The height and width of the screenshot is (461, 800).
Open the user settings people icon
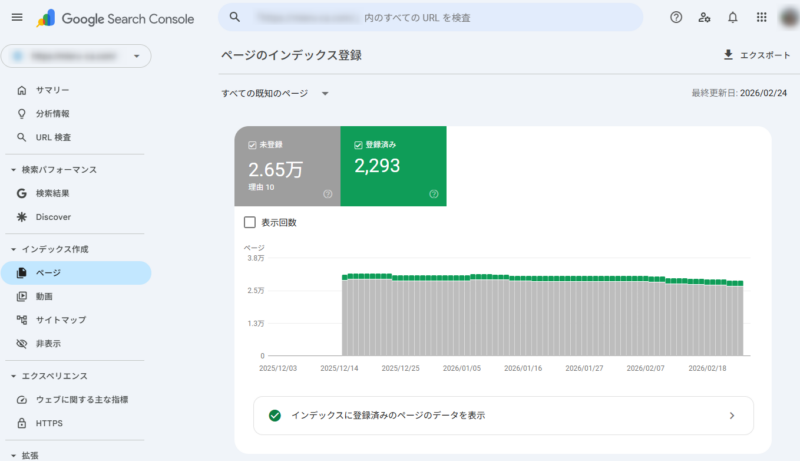pos(705,17)
